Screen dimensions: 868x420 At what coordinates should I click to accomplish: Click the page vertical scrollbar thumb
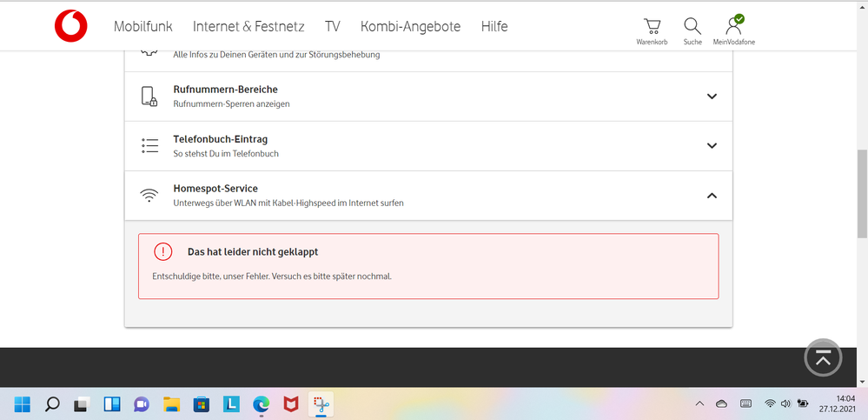pos(862,194)
